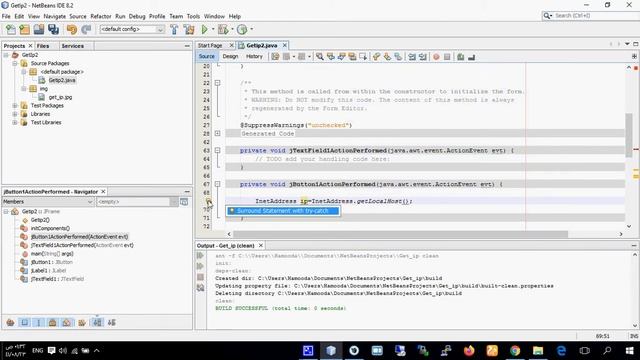Screen dimensions: 640x360
Task: Toggle Sort by Source in Navigator
Action: pyautogui.click(x=111, y=322)
